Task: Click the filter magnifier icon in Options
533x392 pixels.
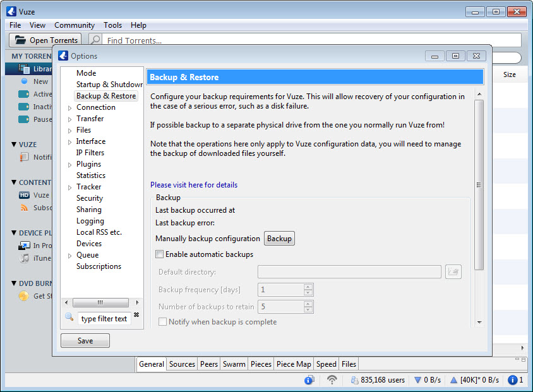Action: click(69, 317)
